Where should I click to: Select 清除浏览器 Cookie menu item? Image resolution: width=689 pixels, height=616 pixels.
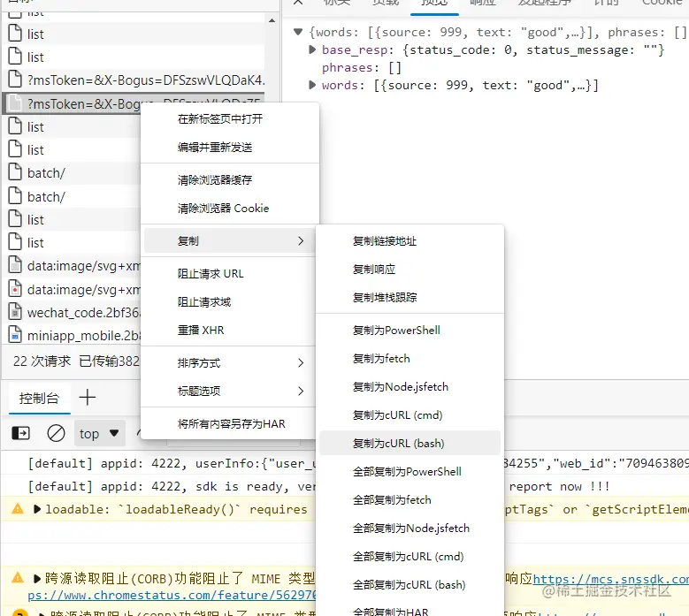[230, 208]
